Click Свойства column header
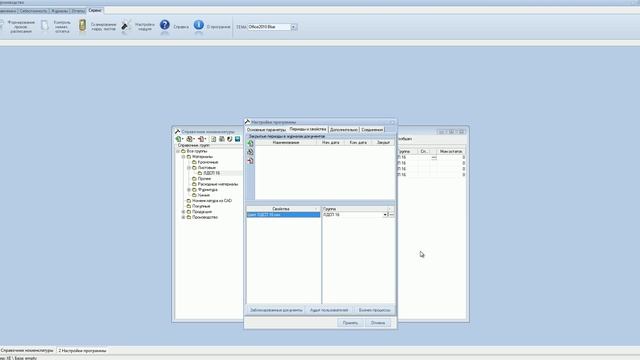This screenshot has height=360, width=640. (x=281, y=209)
